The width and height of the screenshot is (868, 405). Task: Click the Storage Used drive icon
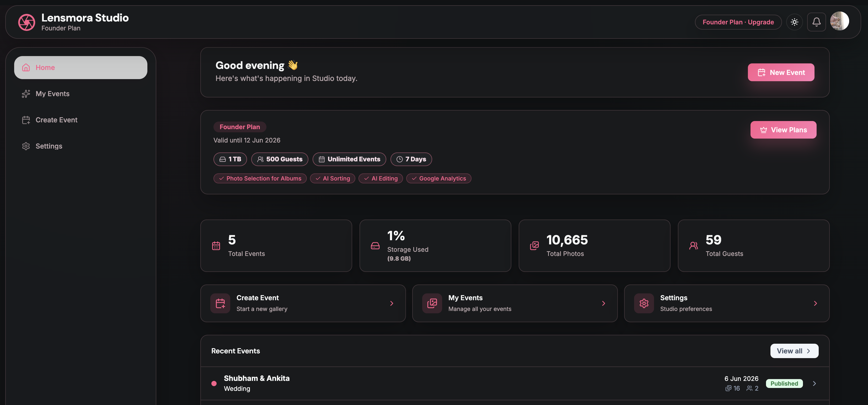(x=375, y=246)
